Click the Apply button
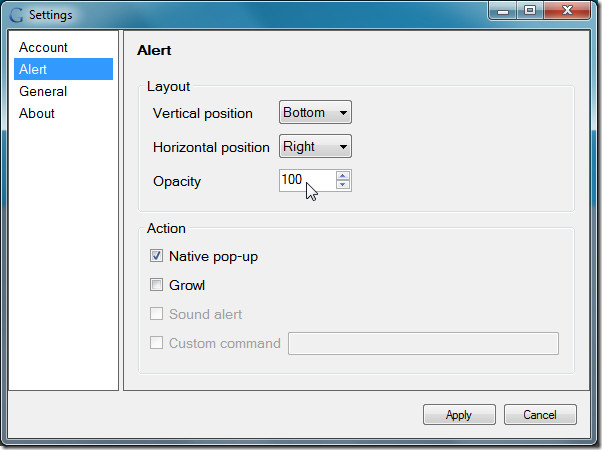This screenshot has height=450, width=602. [x=459, y=415]
